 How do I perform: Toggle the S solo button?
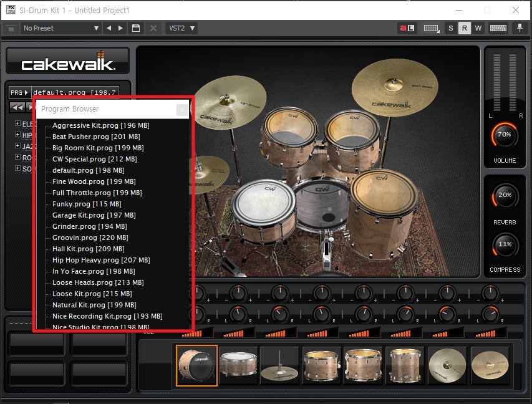point(450,28)
